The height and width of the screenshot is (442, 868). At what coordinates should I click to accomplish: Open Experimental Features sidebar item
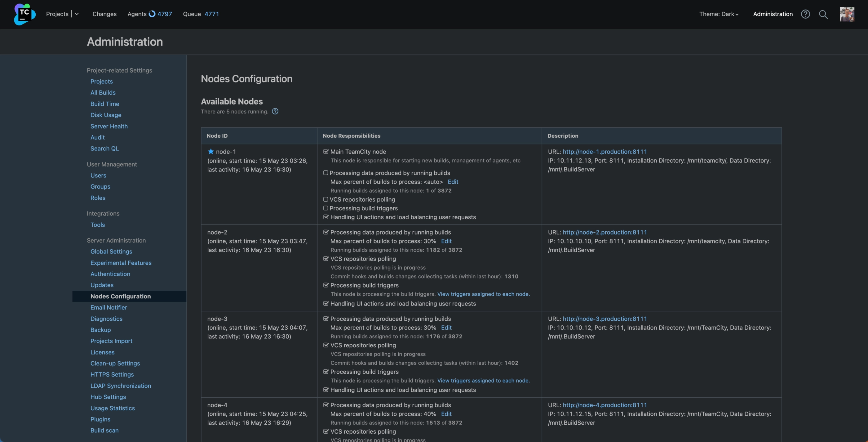point(121,263)
